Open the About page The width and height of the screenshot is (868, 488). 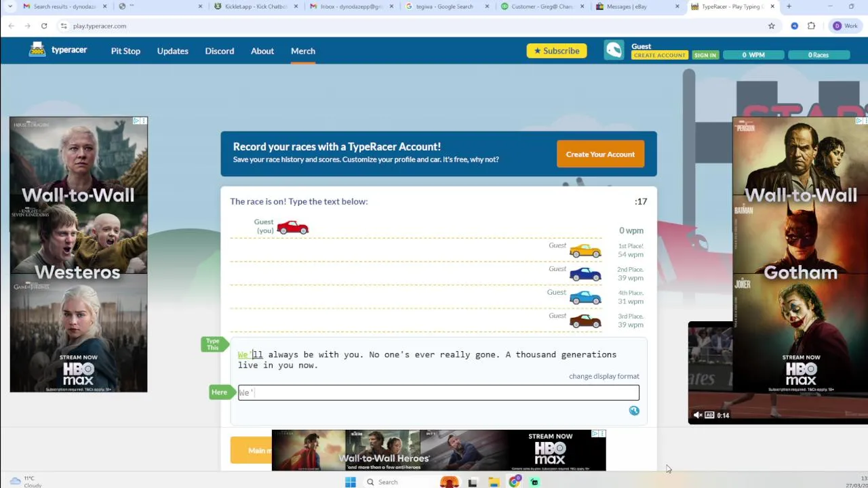click(262, 51)
